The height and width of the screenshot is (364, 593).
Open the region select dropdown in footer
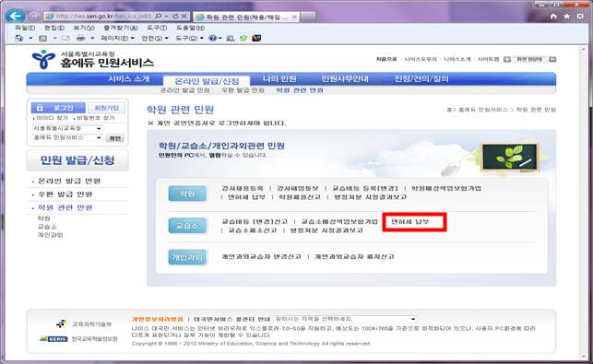point(345,319)
